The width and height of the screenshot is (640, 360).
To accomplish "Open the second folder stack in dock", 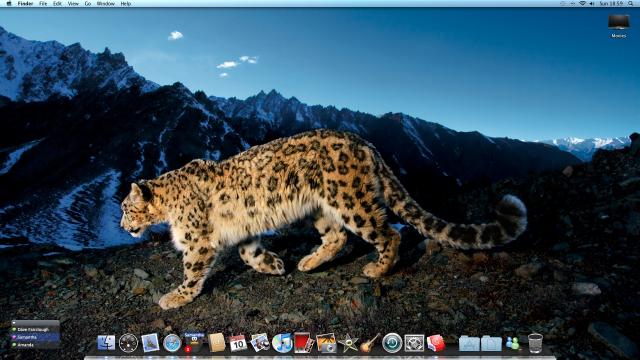I will click(x=491, y=343).
